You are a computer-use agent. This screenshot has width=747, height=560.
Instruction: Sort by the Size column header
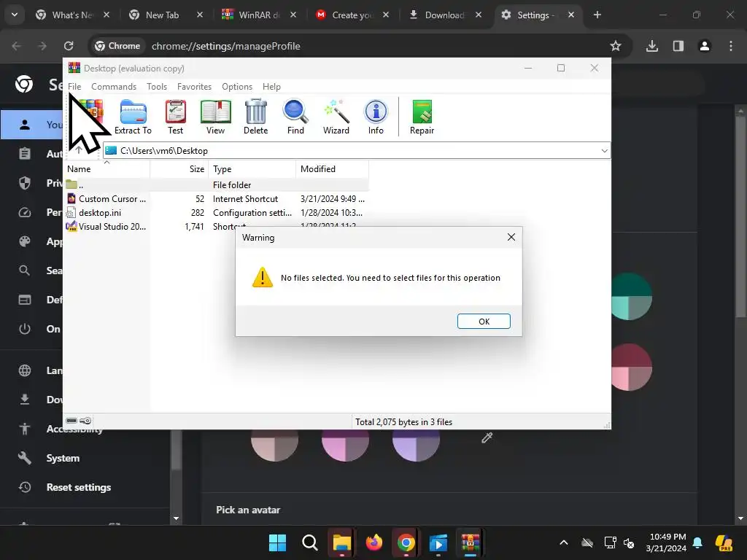point(179,169)
